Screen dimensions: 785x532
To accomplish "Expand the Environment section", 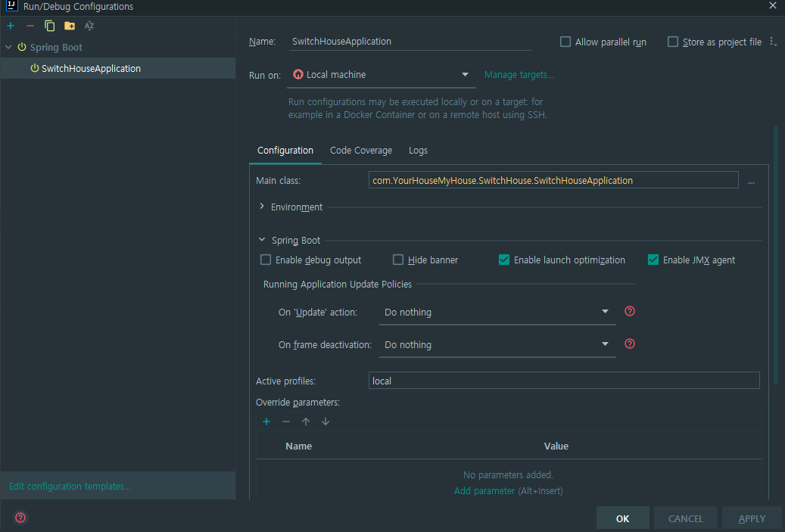I will click(x=262, y=206).
